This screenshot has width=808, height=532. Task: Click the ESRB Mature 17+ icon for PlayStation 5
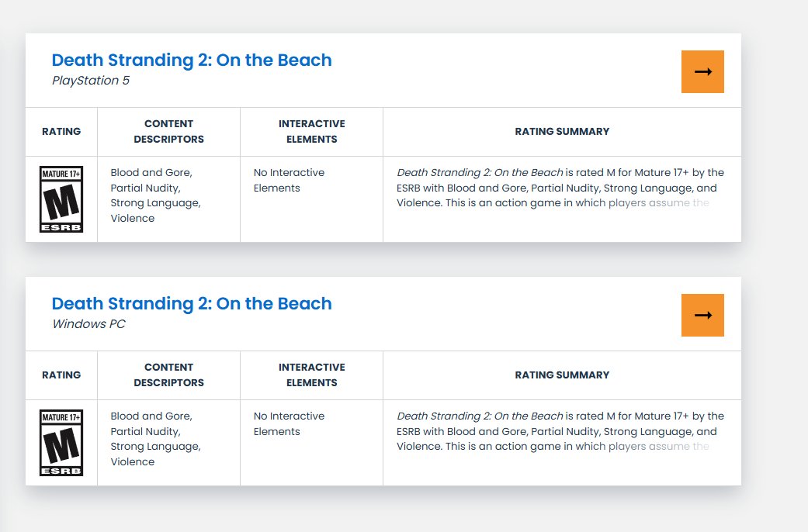(61, 199)
